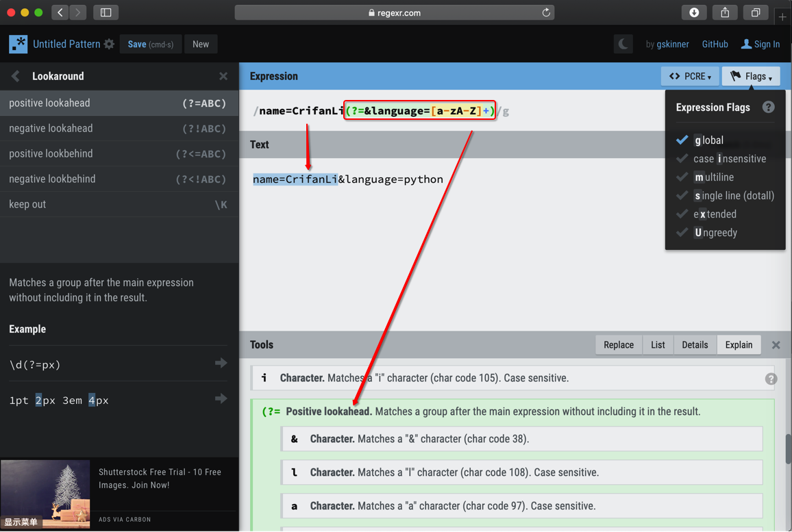
Task: Open GitHub link
Action: pos(715,44)
